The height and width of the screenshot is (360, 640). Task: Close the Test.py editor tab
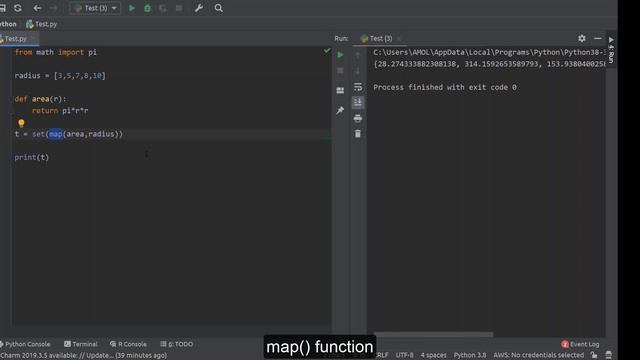click(x=33, y=39)
